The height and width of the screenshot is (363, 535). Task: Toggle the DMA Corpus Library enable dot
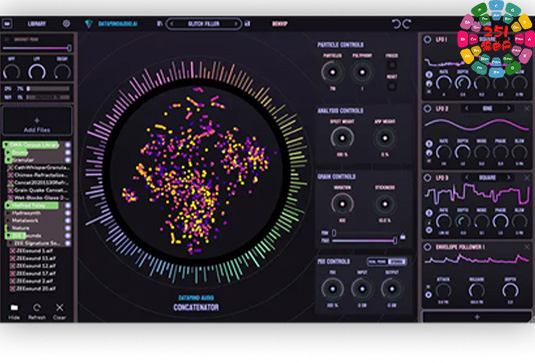click(68, 145)
